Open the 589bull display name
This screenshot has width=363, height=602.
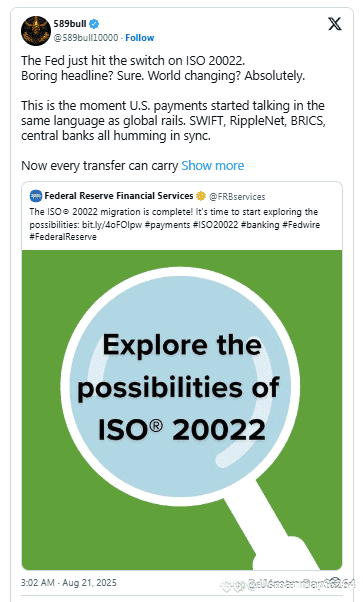[70, 24]
